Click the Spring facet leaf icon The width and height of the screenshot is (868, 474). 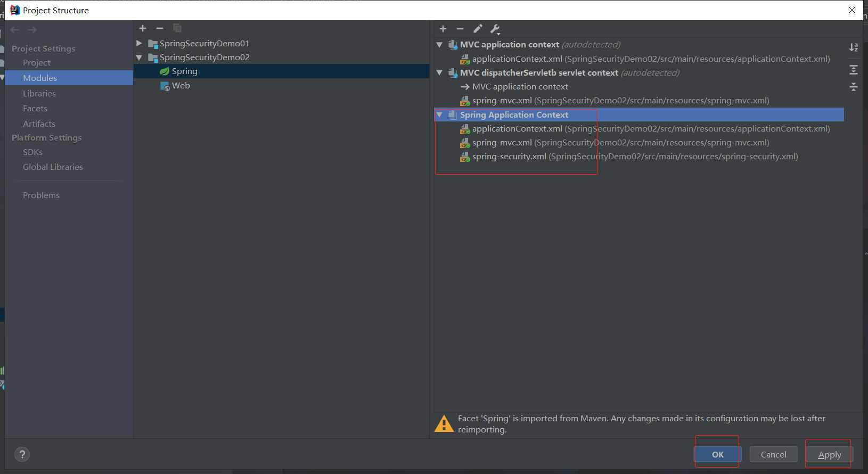point(165,71)
